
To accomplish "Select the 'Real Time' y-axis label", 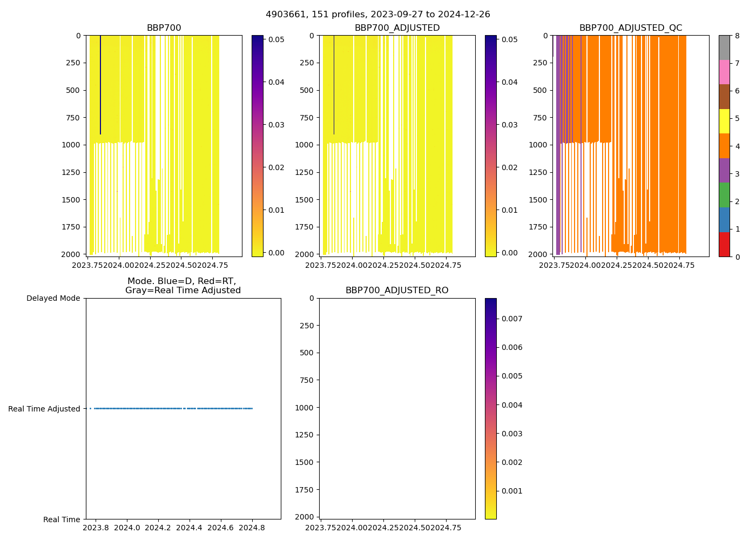I will (62, 519).
